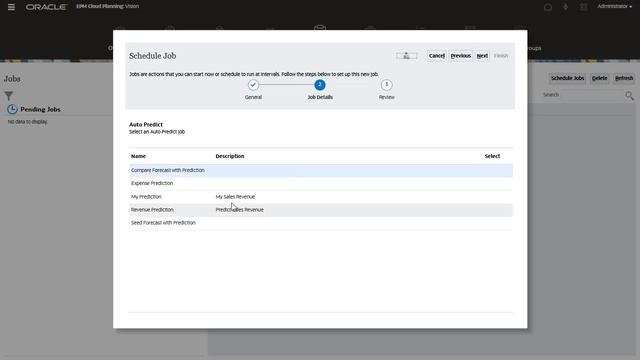Click the Schedule Job dialog title
The height and width of the screenshot is (360, 640).
point(153,56)
